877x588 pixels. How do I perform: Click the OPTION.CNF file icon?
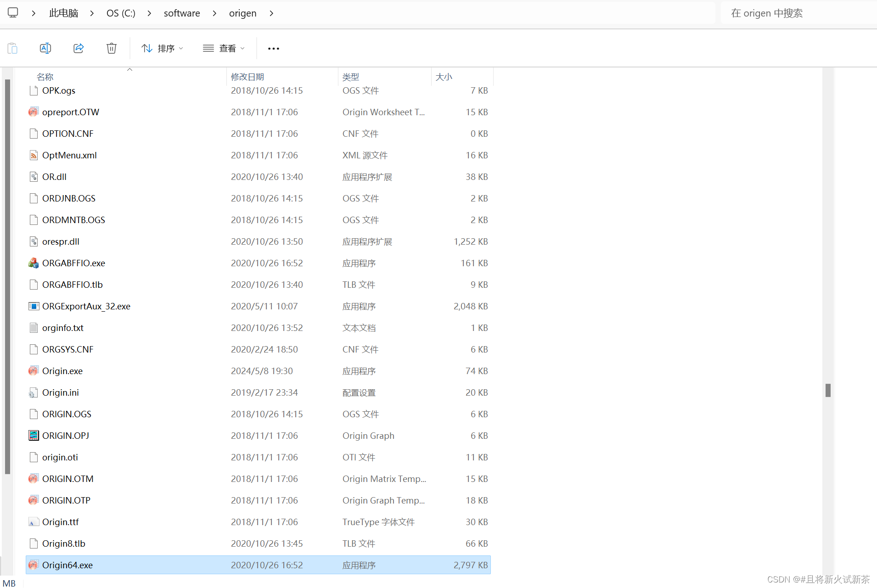click(x=34, y=134)
